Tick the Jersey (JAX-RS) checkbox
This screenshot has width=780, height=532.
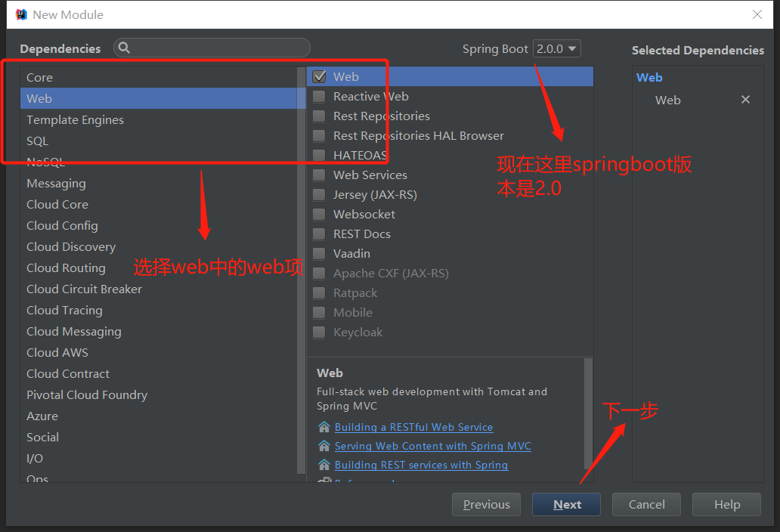(320, 194)
